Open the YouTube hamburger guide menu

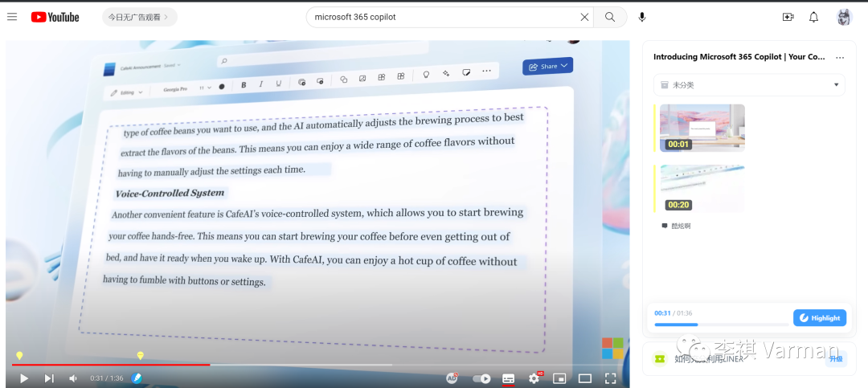pos(12,17)
